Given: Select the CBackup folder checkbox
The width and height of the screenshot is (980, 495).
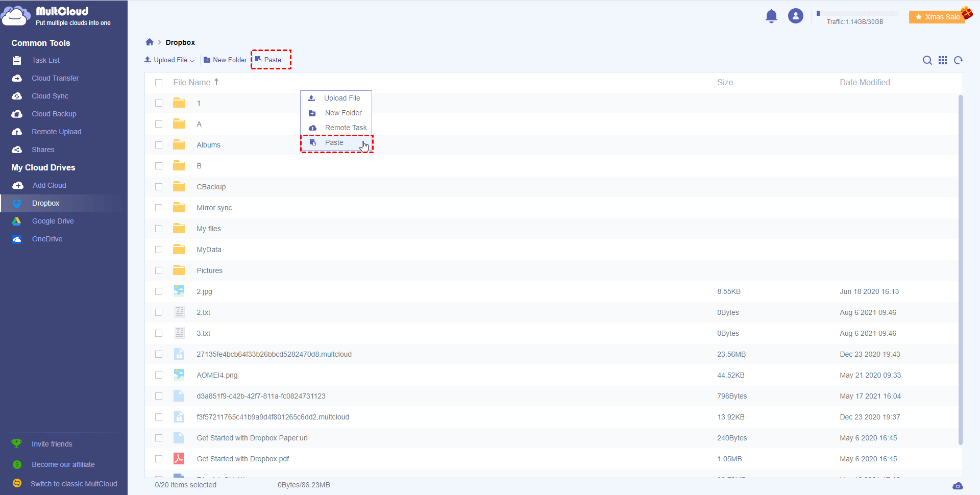Looking at the screenshot, I should [x=159, y=187].
